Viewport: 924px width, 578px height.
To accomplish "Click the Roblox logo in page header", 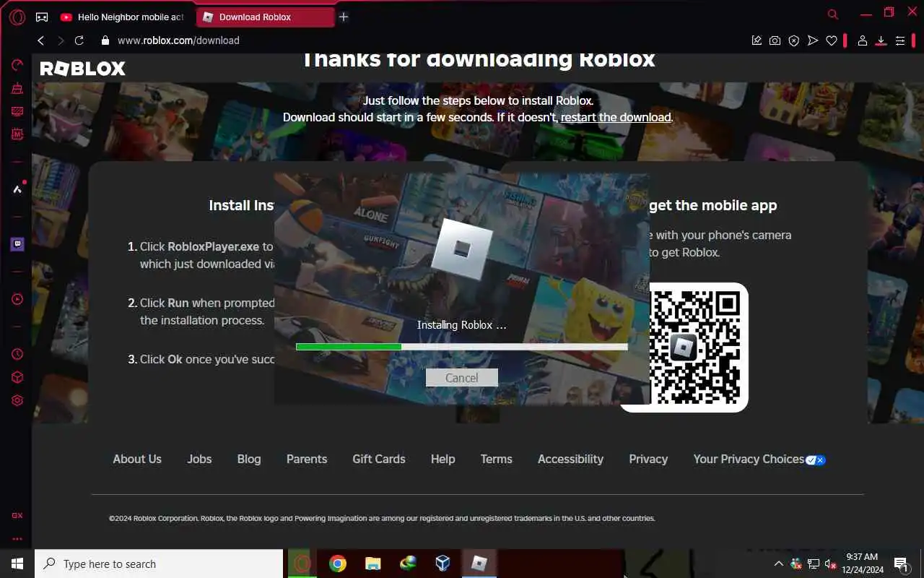I will point(82,69).
